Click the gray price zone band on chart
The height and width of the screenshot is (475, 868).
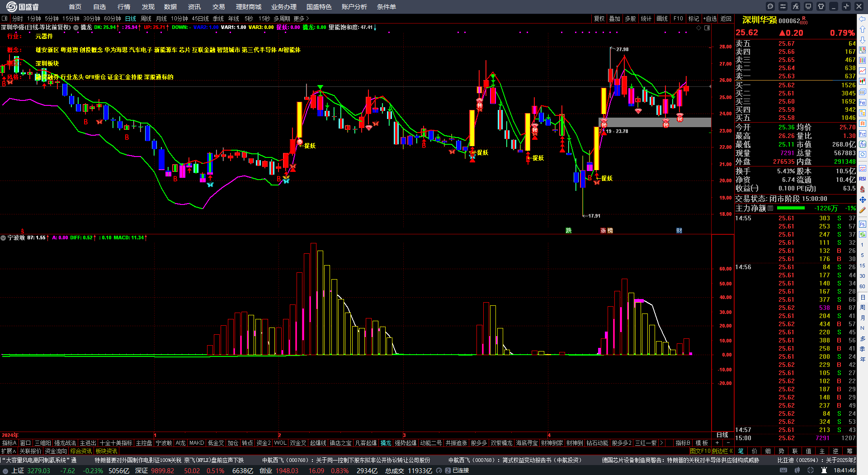[655, 122]
